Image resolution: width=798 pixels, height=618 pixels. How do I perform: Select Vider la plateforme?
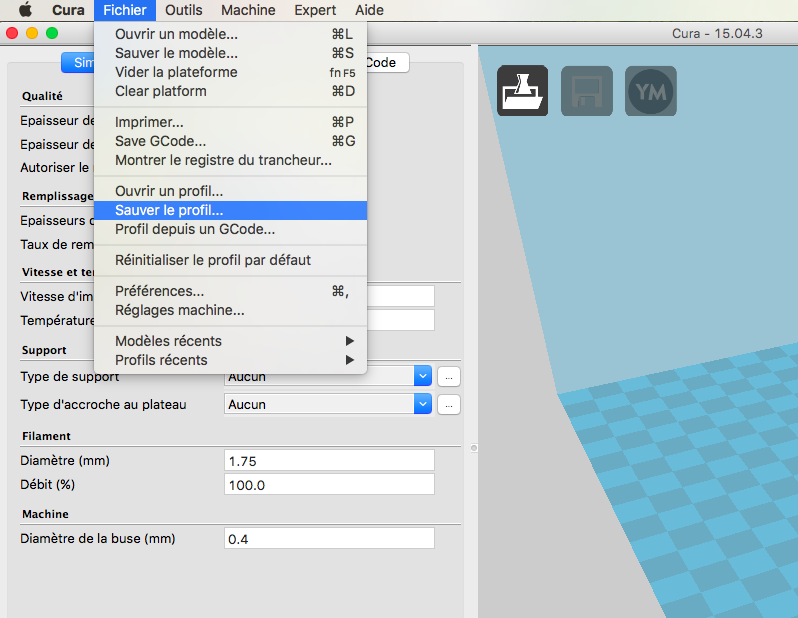pos(231,72)
